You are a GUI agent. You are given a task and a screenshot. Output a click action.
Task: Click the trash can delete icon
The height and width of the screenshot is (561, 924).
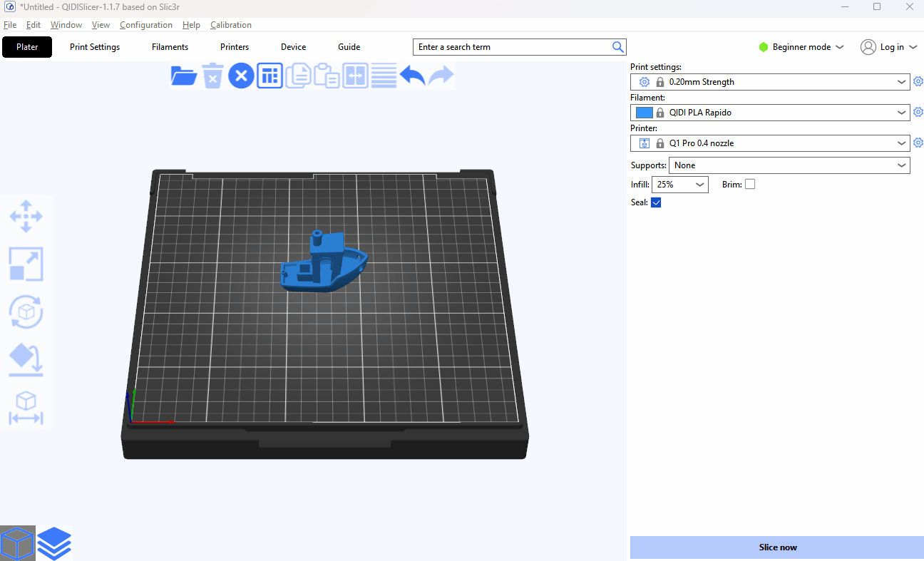pyautogui.click(x=212, y=76)
